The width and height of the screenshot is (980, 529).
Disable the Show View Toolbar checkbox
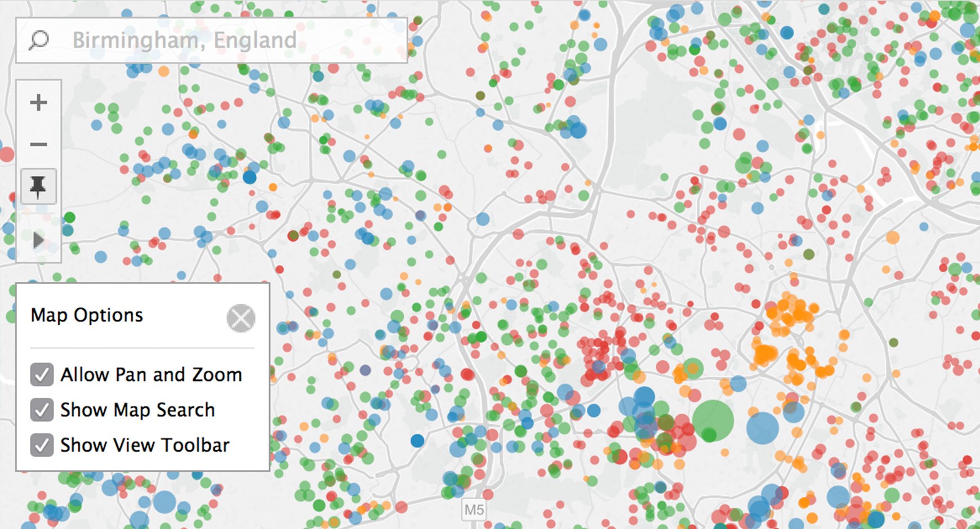pos(42,445)
